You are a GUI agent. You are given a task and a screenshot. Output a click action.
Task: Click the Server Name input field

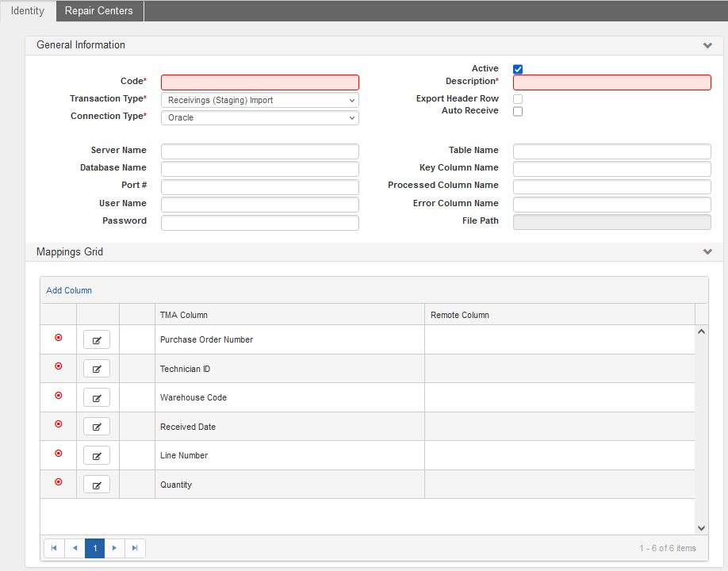click(259, 151)
